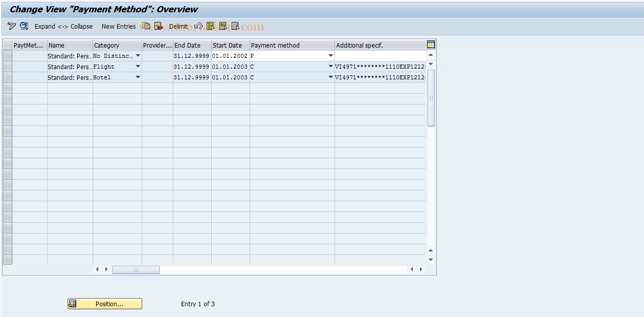This screenshot has width=644, height=317.
Task: Click the Delete entry icon
Action: click(158, 26)
